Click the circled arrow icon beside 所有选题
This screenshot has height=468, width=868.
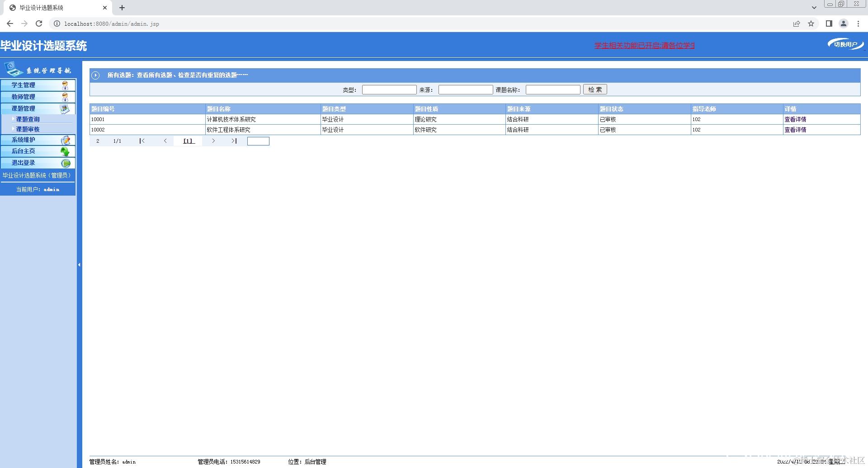(x=95, y=75)
